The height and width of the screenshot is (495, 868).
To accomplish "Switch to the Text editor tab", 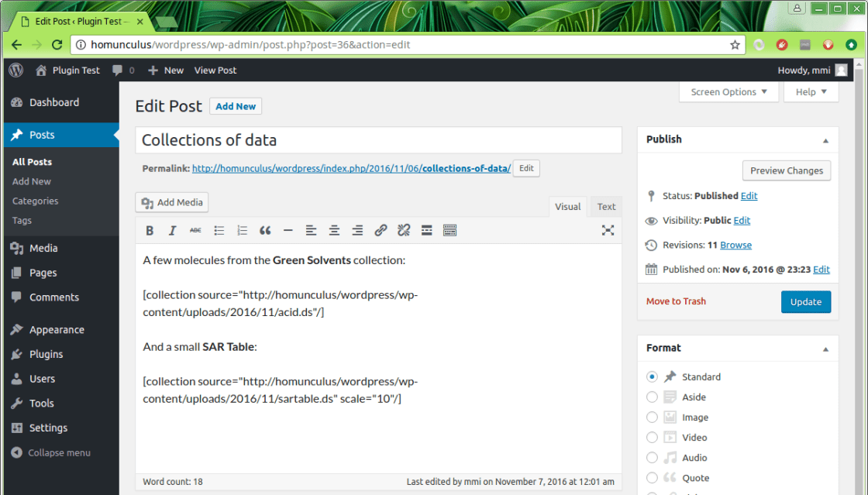I will coord(606,207).
